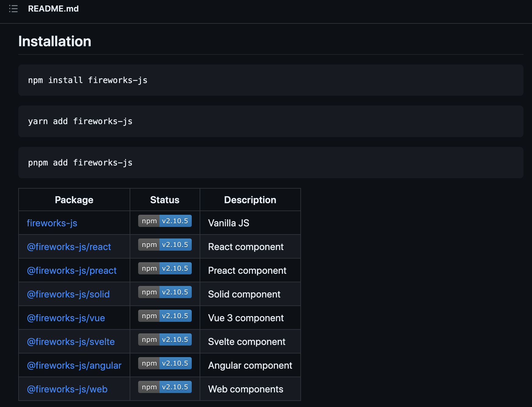Click the Vanilla JS description cell
The height and width of the screenshot is (407, 532).
click(x=250, y=223)
